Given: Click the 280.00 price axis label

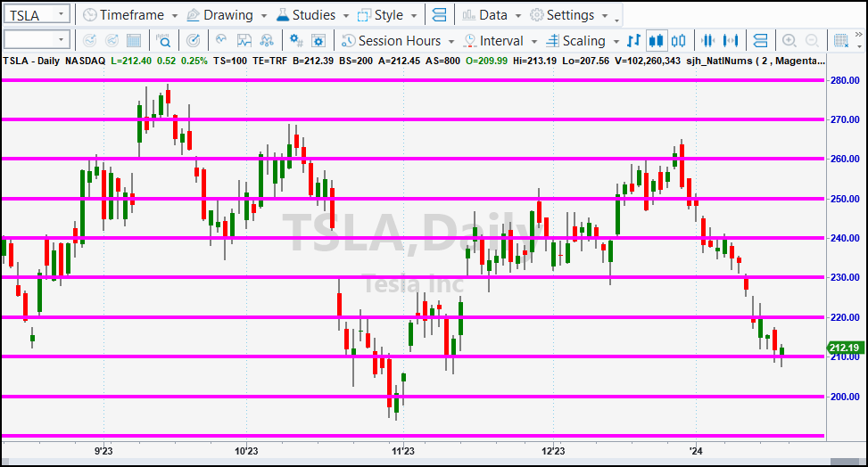Looking at the screenshot, I should click(x=846, y=80).
